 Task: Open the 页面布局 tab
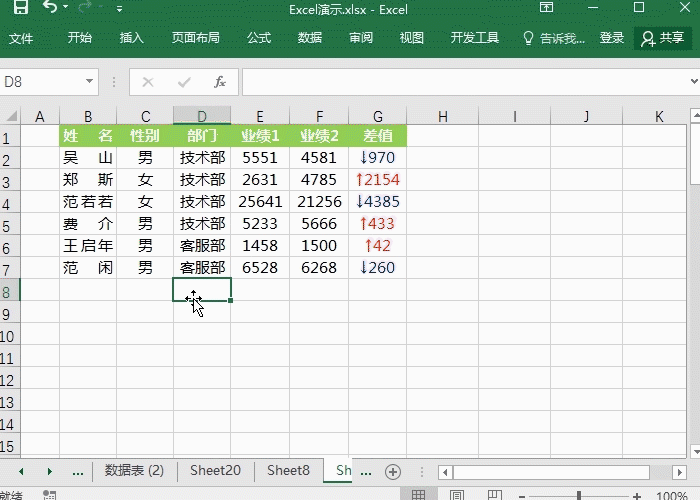click(196, 38)
